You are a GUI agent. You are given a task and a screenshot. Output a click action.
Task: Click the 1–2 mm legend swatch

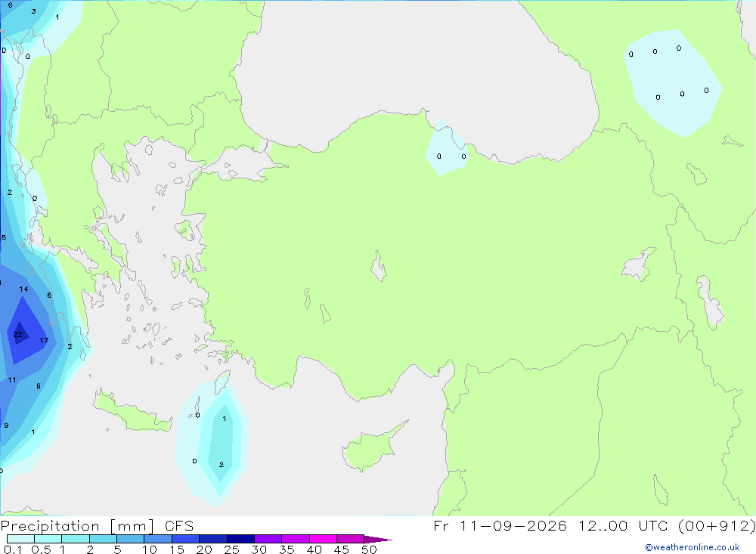click(75, 539)
